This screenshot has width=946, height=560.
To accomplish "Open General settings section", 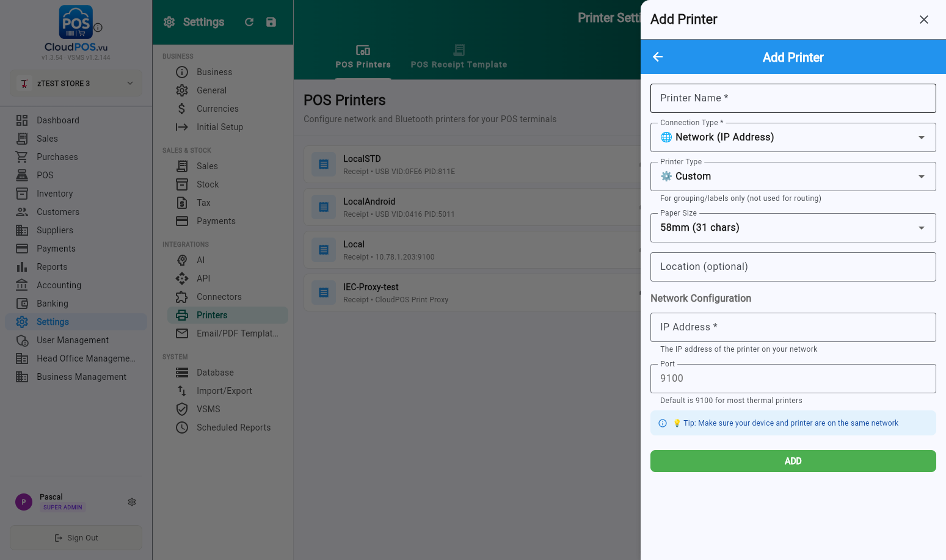I will click(227, 90).
